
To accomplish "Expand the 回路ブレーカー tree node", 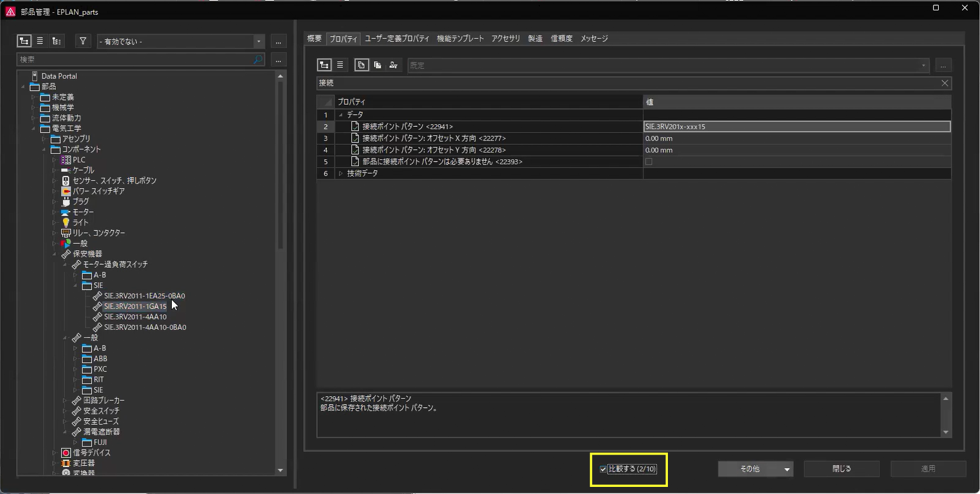I will pos(65,401).
